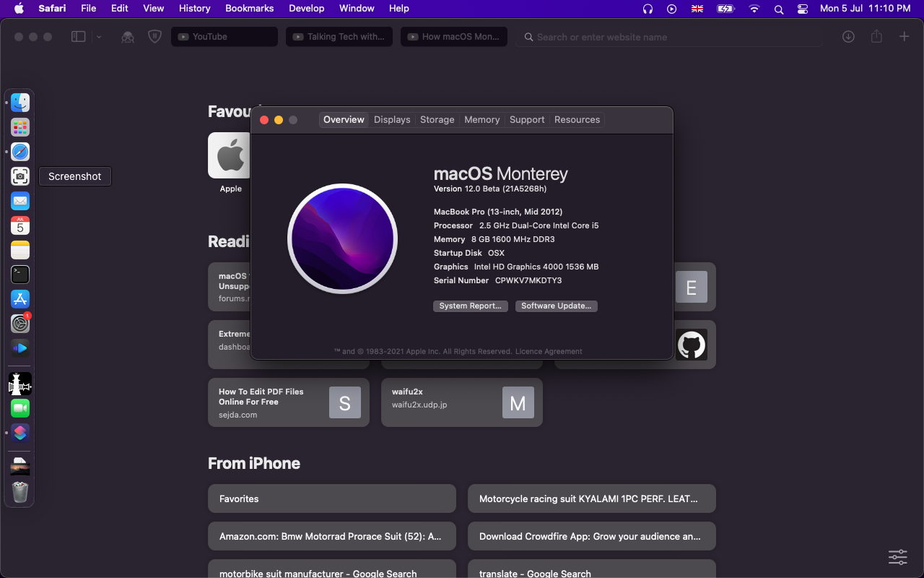Click the shield privacy icon in toolbar
Image resolution: width=924 pixels, height=578 pixels.
click(x=154, y=37)
